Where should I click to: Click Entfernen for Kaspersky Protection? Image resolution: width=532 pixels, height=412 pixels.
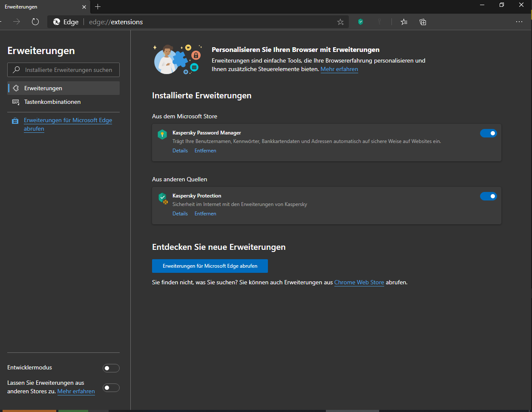[205, 214]
